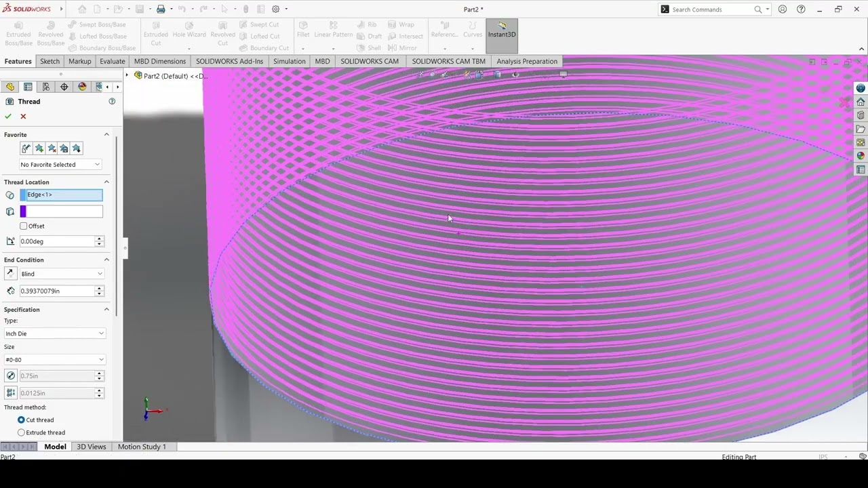868x488 pixels.
Task: Open the Inch Die type dropdown
Action: (x=55, y=333)
